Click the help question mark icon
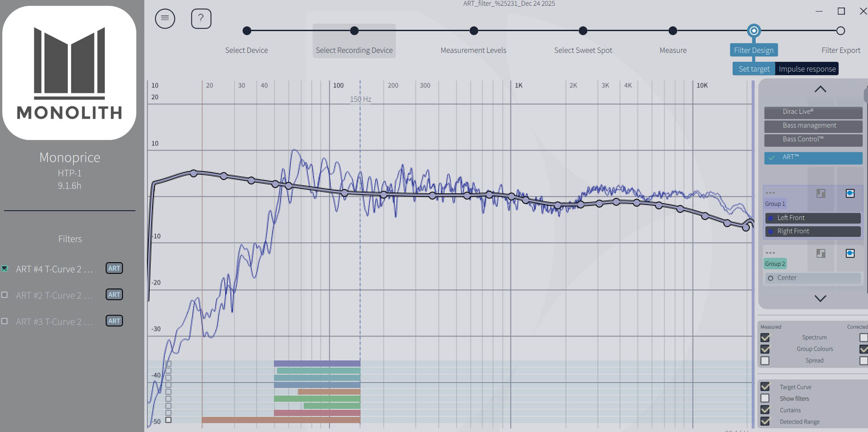This screenshot has width=868, height=432. 201,19
